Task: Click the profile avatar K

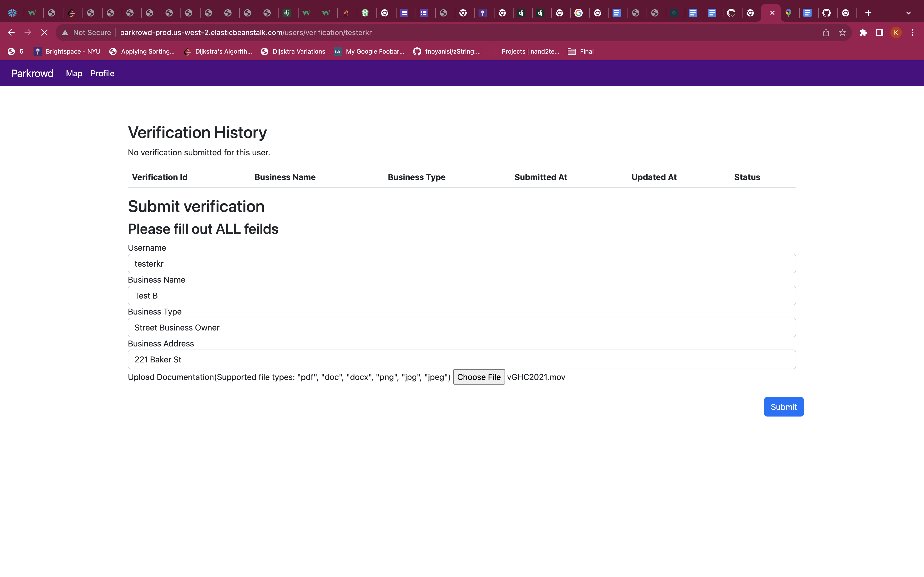Action: click(896, 32)
